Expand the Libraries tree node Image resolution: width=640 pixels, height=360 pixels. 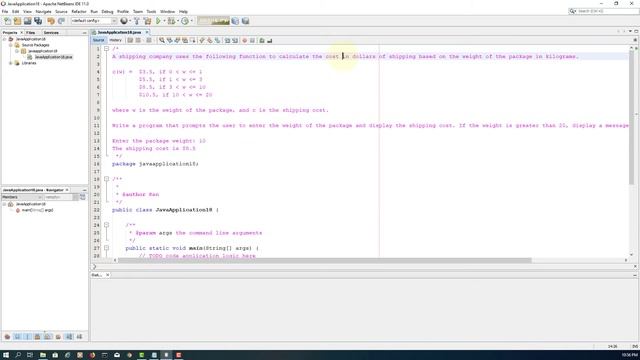tap(11, 63)
